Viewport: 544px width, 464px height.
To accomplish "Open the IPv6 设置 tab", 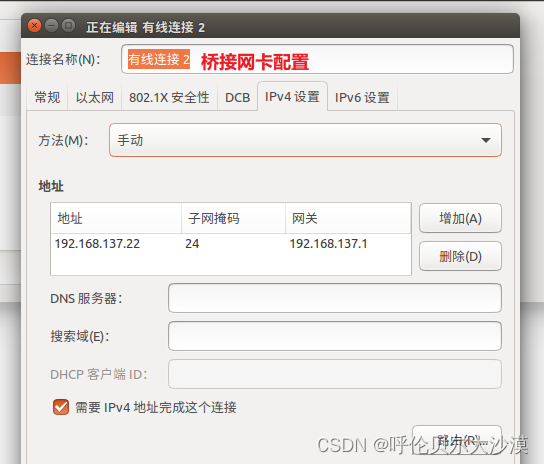I will [x=362, y=97].
